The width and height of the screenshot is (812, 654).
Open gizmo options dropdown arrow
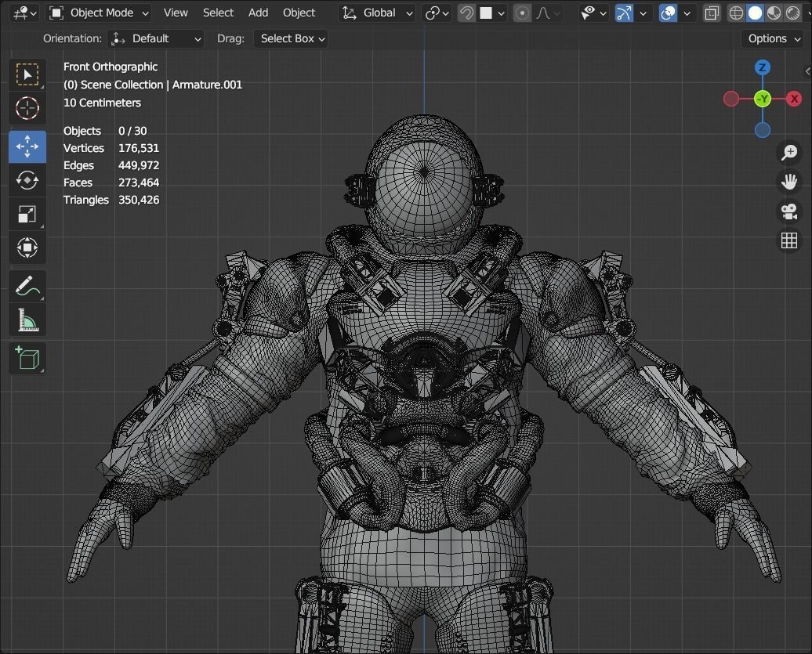643,13
